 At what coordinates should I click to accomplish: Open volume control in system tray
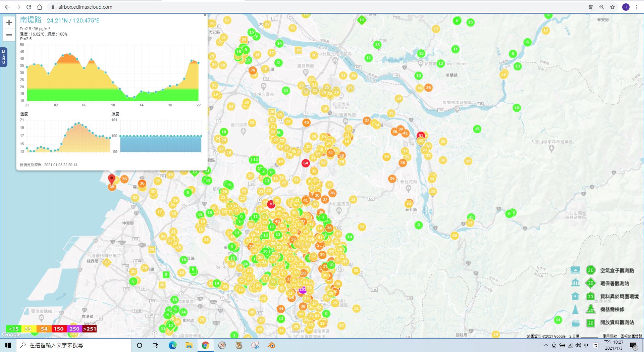578,345
